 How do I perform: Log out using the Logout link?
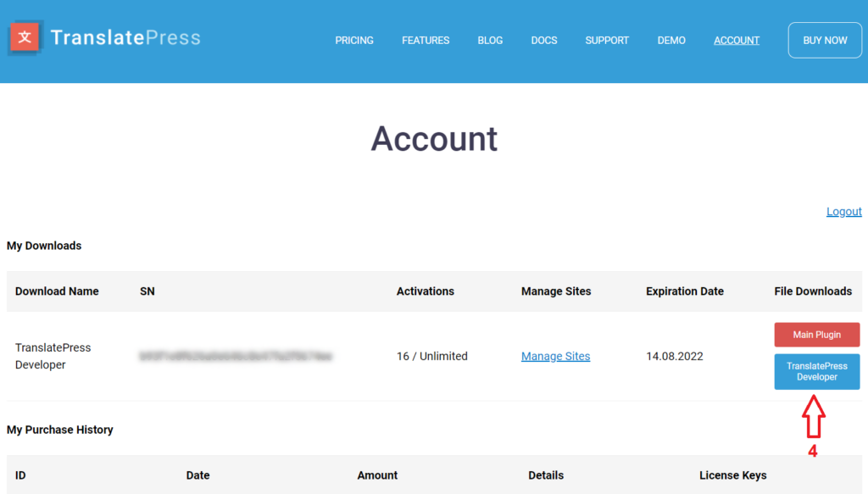[843, 211]
